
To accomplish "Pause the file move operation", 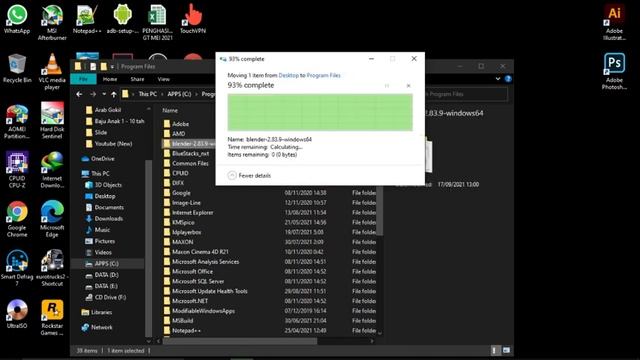I will 387,86.
